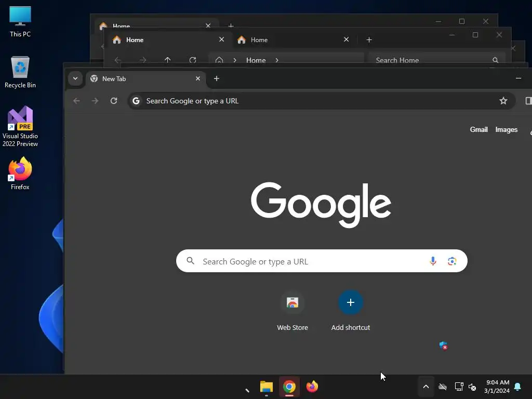Viewport: 532px width, 399px height.
Task: Open a new Chrome tab with plus
Action: pos(217,79)
